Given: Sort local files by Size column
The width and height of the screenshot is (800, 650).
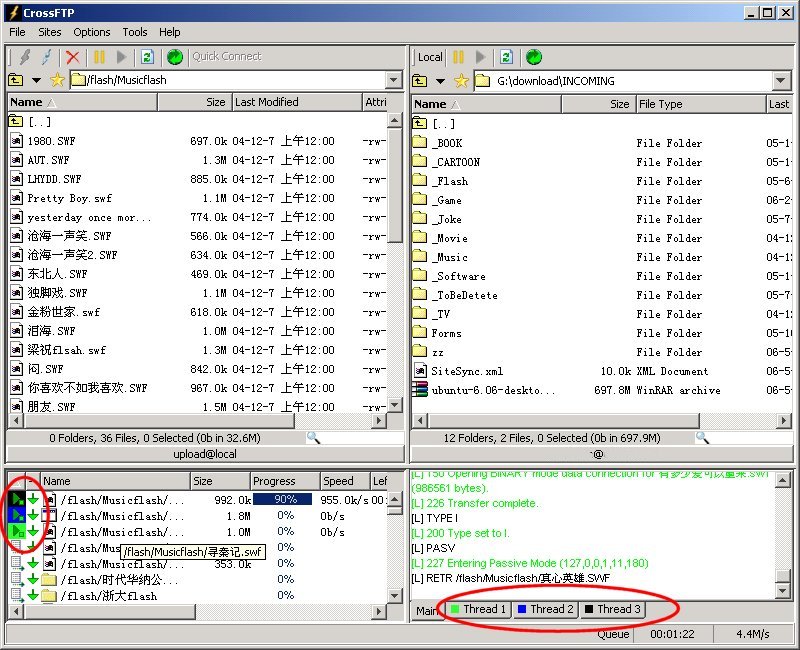Looking at the screenshot, I should tap(599, 104).
